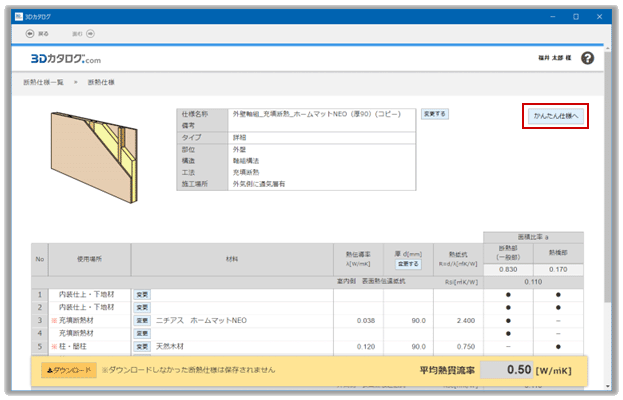623x400 pixels.
Task: Click 変更 for row 1 内装仕上・下地材
Action: (x=142, y=295)
